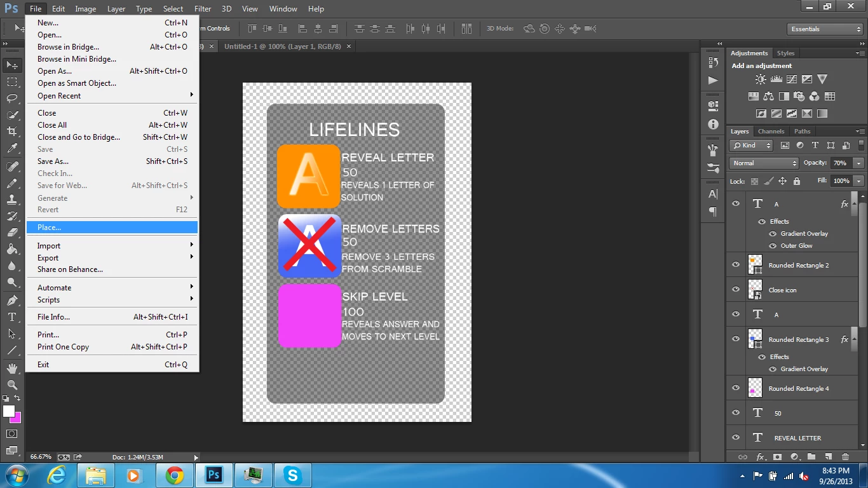Click the Opacity 70% field
The image size is (868, 488).
(x=841, y=163)
